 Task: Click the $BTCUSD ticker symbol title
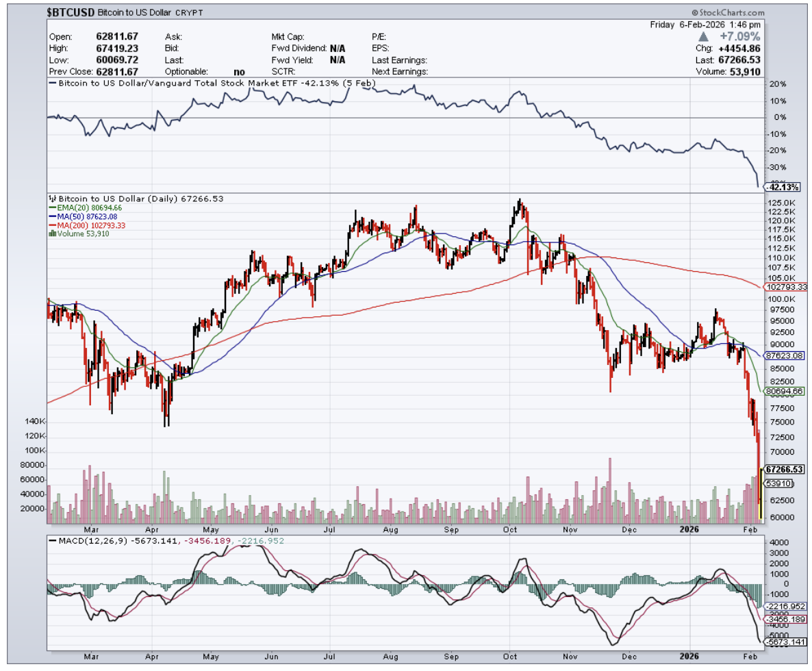(71, 12)
